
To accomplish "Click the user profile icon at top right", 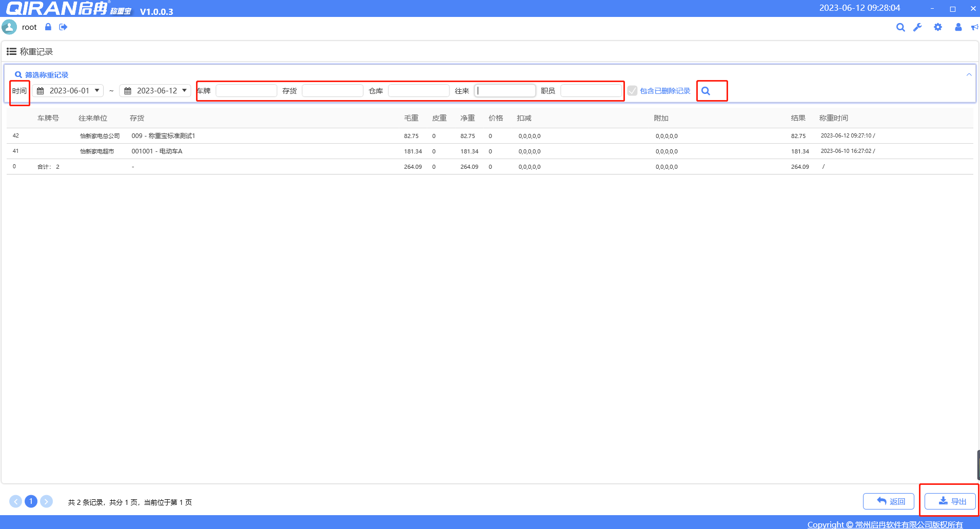I will point(958,28).
